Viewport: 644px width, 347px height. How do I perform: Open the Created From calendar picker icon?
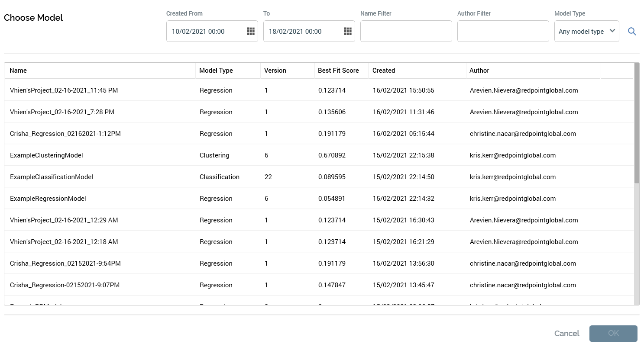251,31
